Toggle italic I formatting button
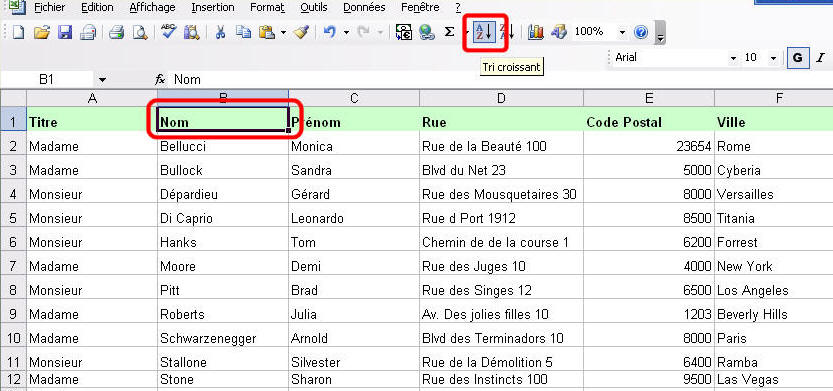Viewport: 833px width, 391px height. click(x=820, y=58)
